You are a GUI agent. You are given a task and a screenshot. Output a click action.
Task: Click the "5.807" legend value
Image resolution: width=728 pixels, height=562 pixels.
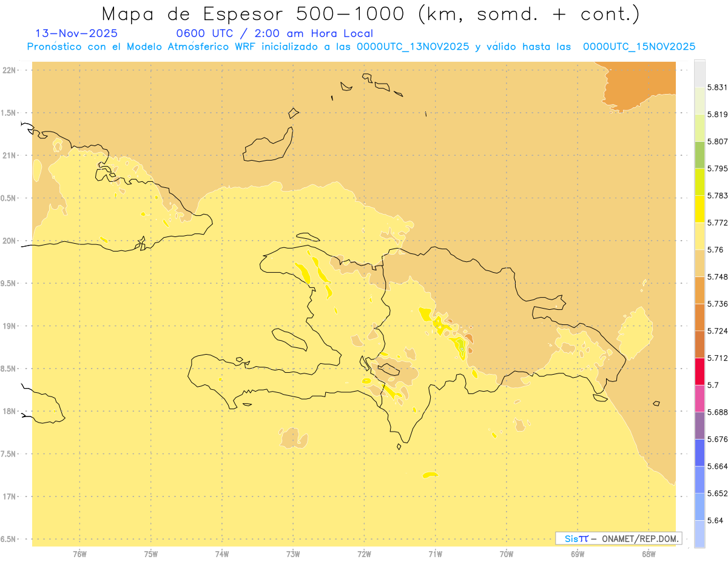tap(718, 141)
